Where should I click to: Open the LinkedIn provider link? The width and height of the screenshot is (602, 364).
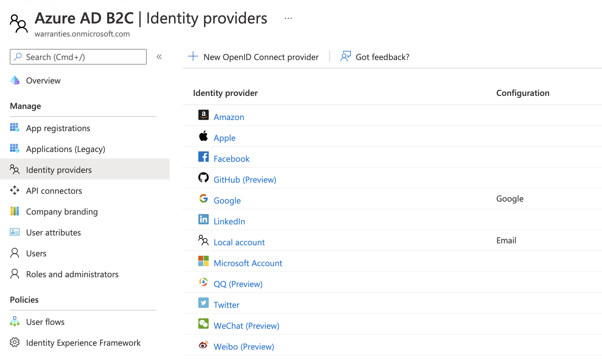pos(229,221)
